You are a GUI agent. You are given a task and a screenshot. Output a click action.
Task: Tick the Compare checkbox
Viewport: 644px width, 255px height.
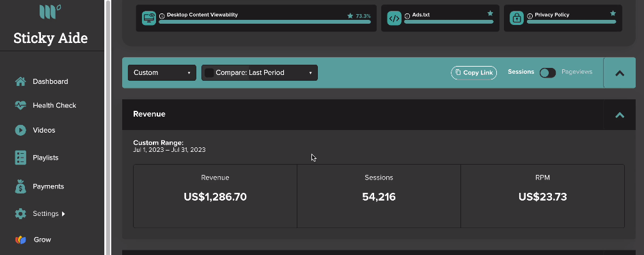(x=209, y=73)
